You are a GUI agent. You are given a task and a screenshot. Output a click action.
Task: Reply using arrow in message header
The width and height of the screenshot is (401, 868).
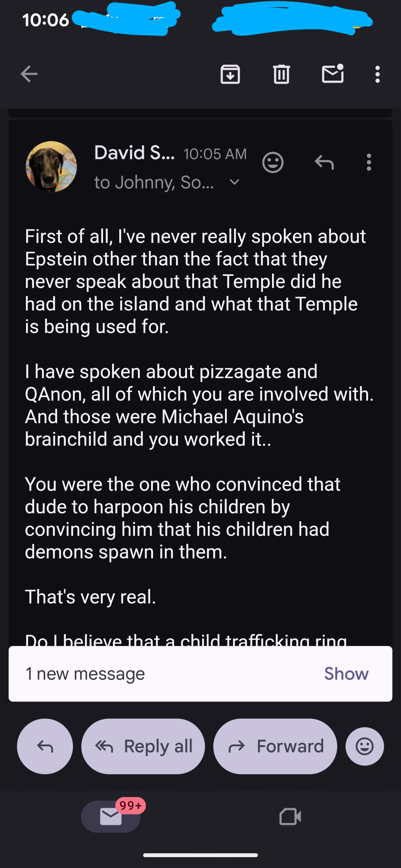(324, 162)
